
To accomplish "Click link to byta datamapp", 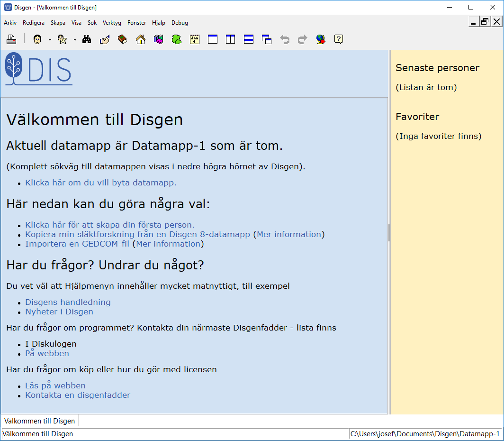I will pyautogui.click(x=100, y=183).
